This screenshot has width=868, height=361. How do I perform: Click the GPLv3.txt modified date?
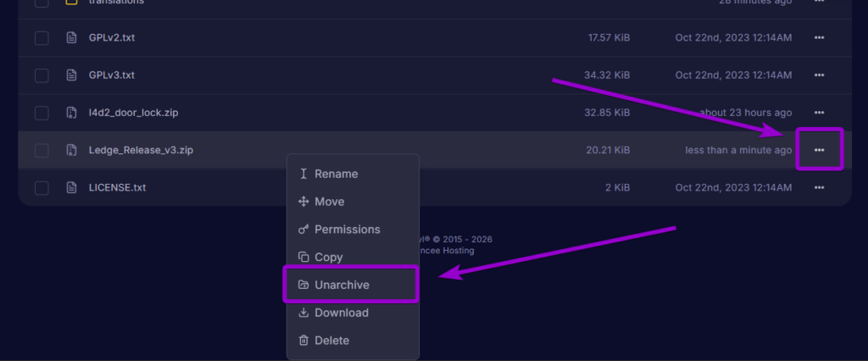pos(733,75)
